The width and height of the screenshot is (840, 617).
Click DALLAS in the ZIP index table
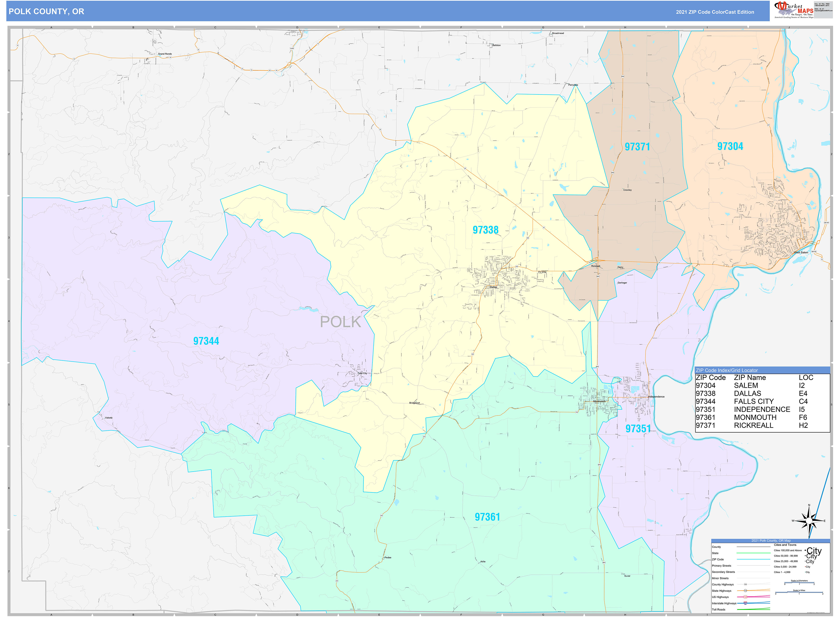[747, 394]
